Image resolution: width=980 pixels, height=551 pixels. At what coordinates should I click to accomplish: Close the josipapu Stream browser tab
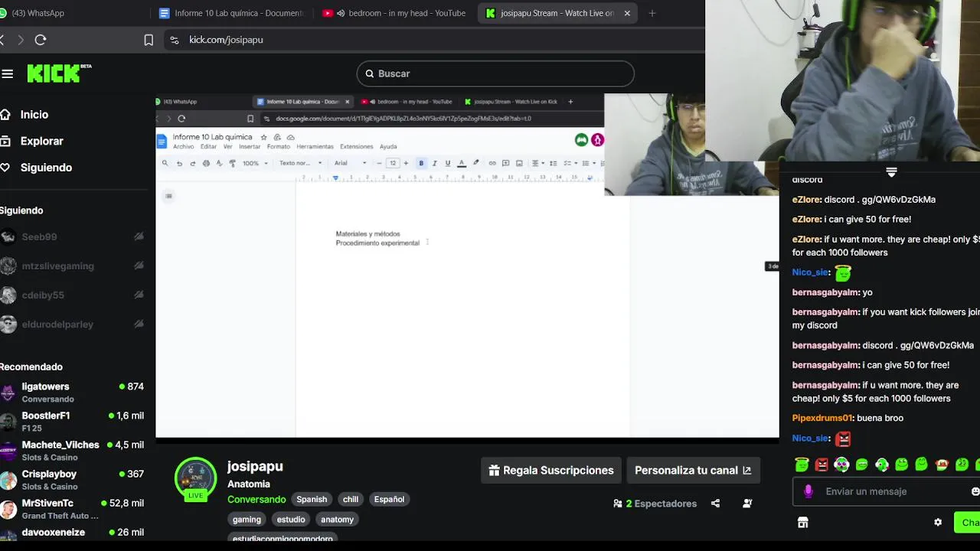[x=627, y=13]
